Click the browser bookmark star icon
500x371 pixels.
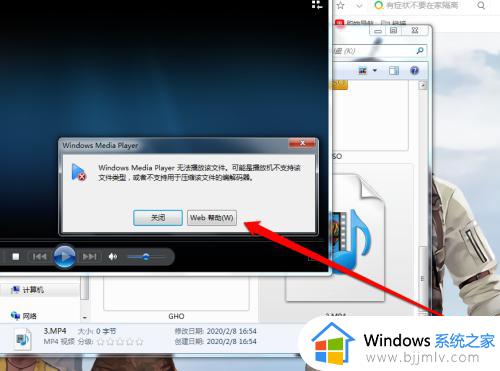(x=340, y=5)
